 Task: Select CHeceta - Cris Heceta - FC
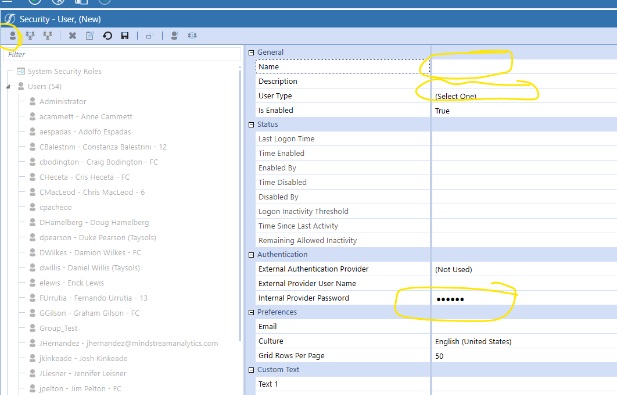pos(85,177)
